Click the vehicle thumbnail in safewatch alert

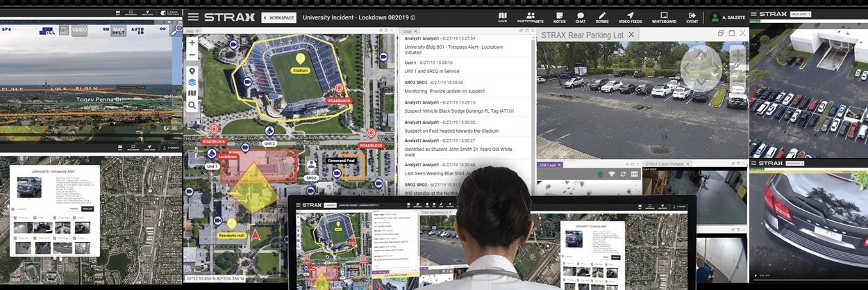click(x=28, y=188)
